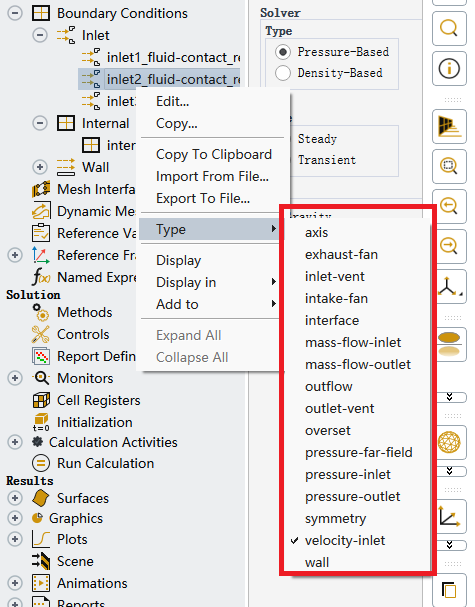Click the zoom in magnifier icon

(x=449, y=246)
